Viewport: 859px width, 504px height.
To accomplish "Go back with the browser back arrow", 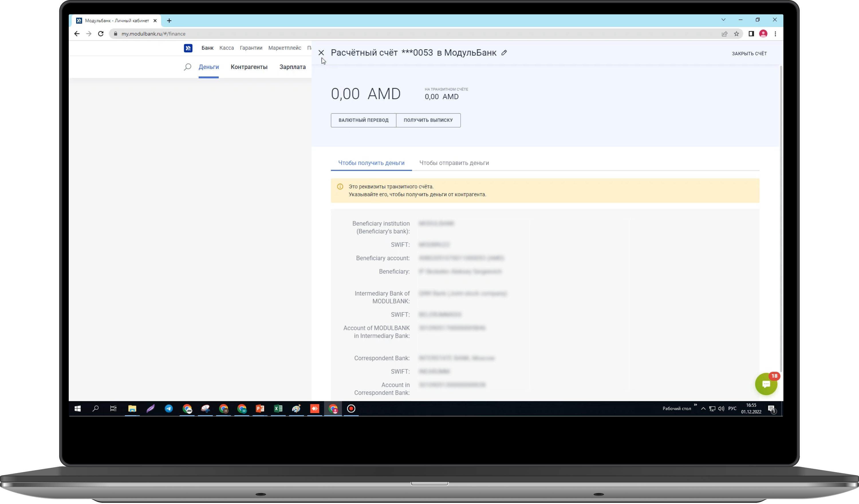I will pyautogui.click(x=77, y=34).
